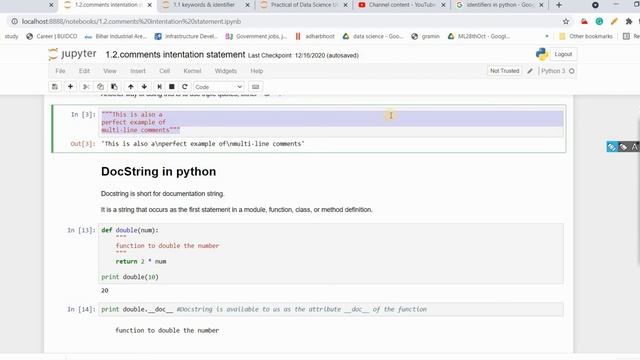Click the def double(num) code cell

[x=331, y=253]
